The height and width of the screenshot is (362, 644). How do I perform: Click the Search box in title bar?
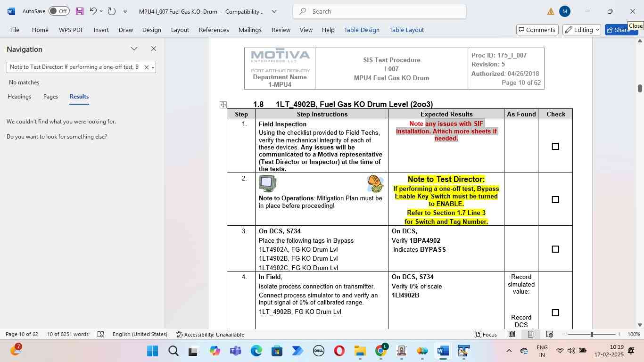pos(380,11)
